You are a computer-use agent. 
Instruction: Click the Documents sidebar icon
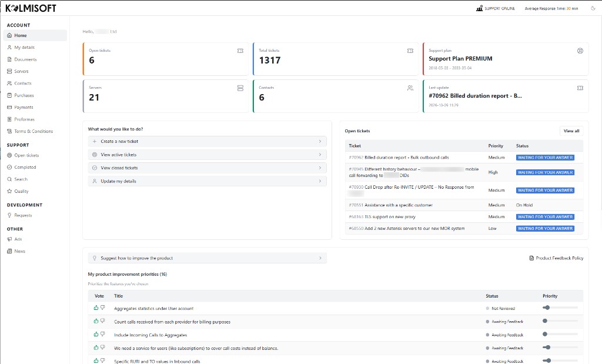click(x=9, y=59)
